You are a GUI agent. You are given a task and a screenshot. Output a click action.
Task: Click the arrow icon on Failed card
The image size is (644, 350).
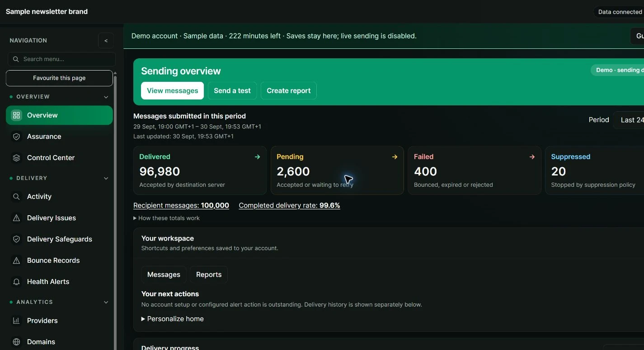(x=532, y=157)
